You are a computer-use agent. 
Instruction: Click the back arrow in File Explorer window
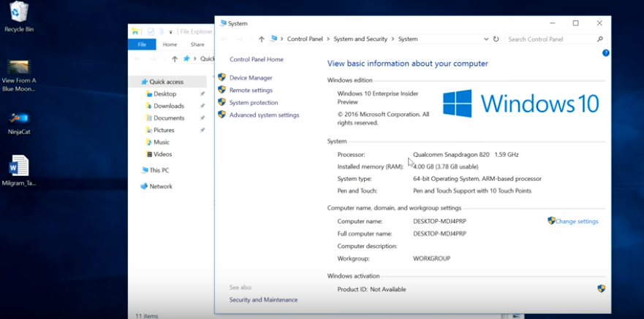pos(137,58)
